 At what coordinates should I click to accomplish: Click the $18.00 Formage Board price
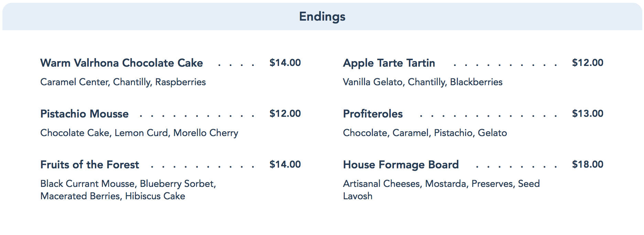click(587, 164)
